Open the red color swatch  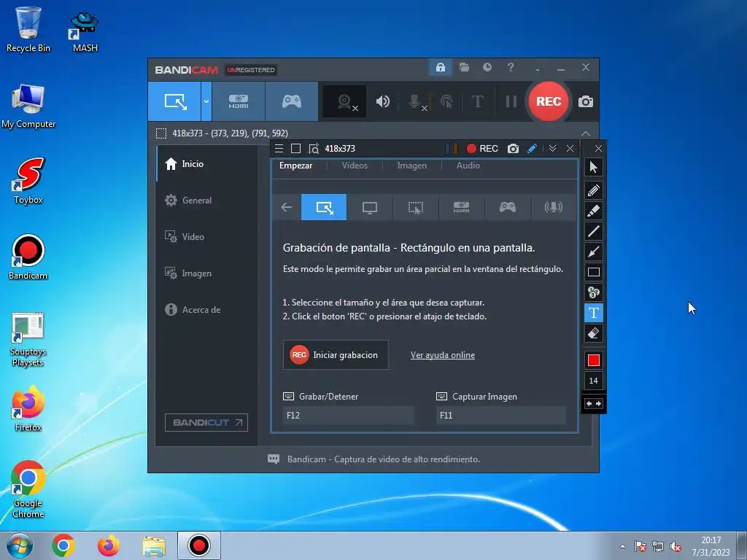click(x=594, y=360)
